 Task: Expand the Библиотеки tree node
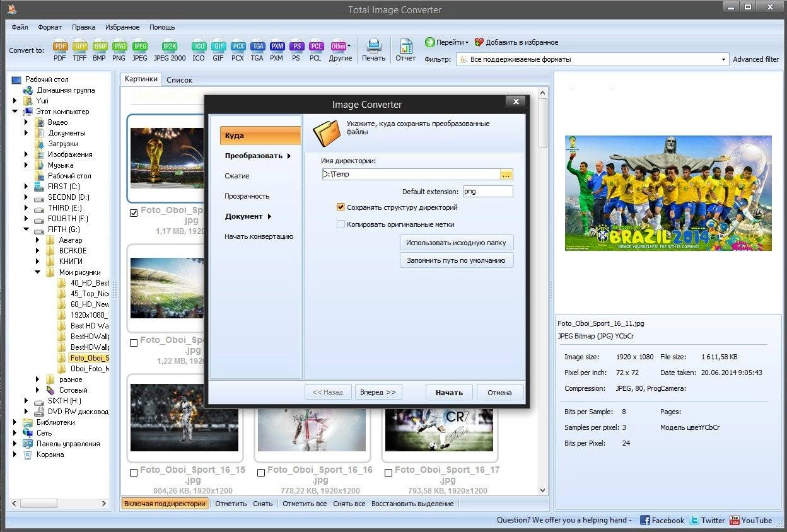15,422
